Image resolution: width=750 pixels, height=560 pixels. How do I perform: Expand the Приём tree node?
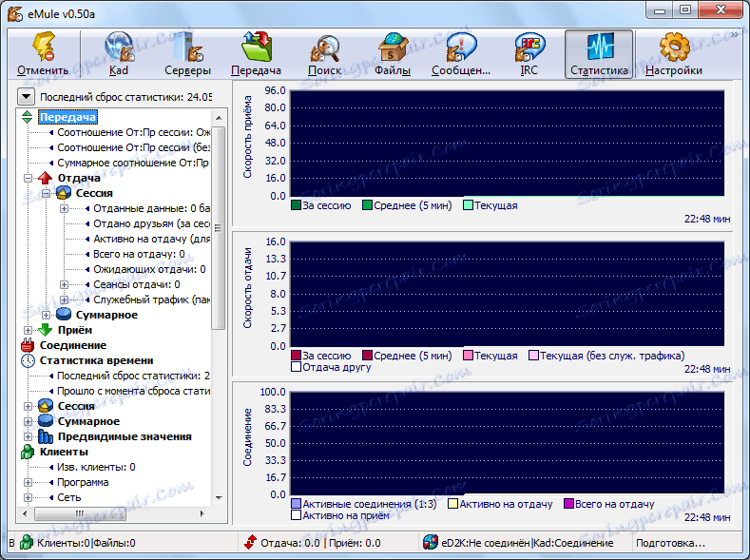coord(29,330)
